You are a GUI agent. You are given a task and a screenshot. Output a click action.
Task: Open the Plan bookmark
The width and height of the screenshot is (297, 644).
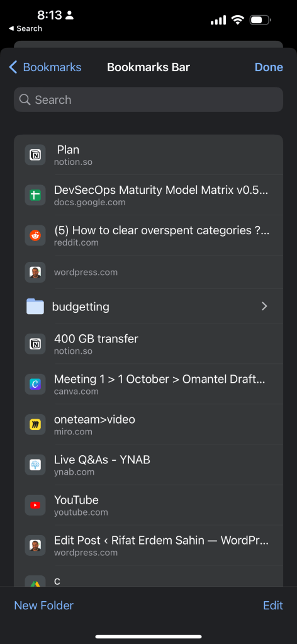tap(148, 155)
